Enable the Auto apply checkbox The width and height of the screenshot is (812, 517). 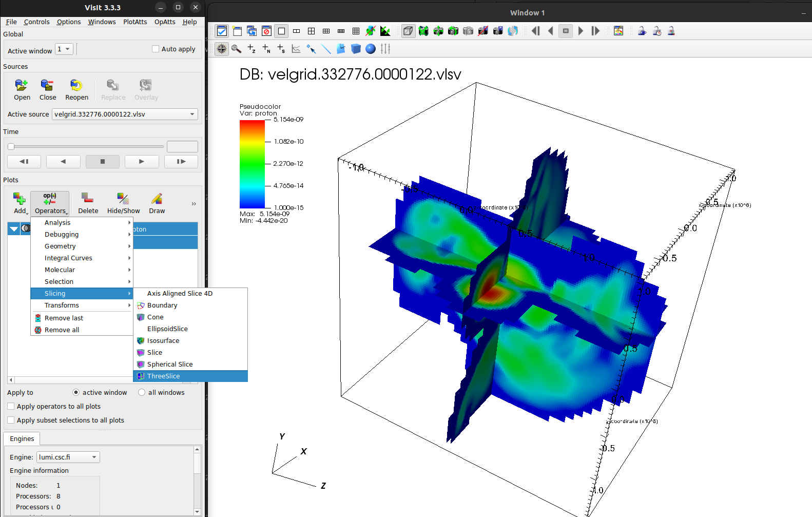tap(156, 49)
